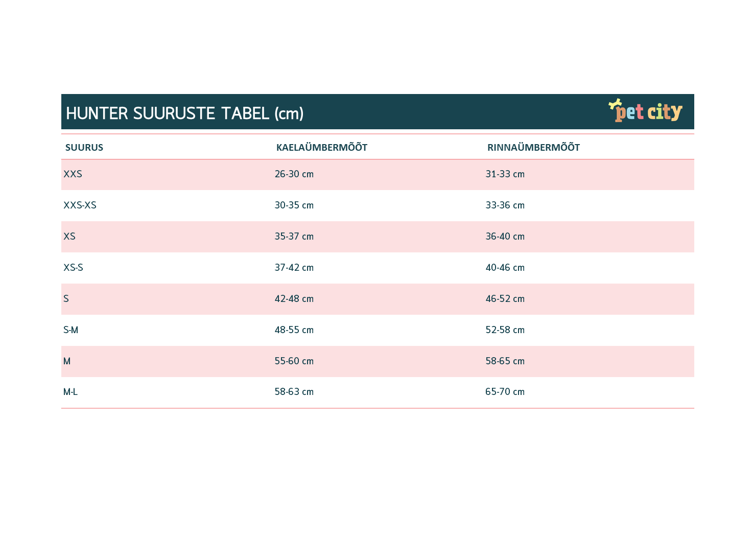The height and width of the screenshot is (560, 753).
Task: Click the 46-52 cm chest value
Action: coord(505,299)
